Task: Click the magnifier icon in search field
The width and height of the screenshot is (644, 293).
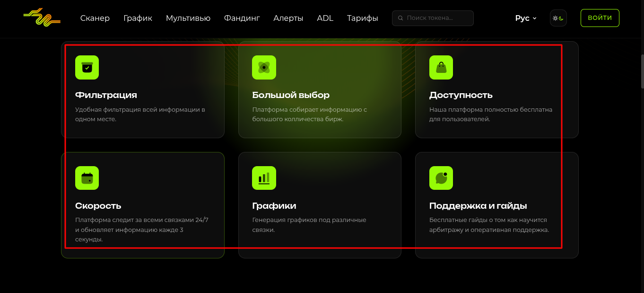Action: click(400, 18)
